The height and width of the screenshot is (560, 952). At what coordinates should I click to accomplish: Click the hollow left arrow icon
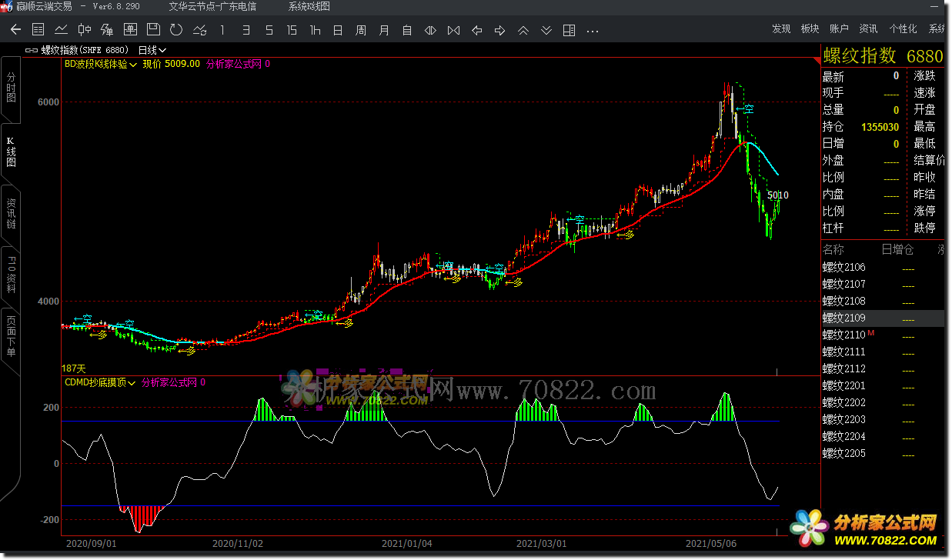[x=476, y=30]
